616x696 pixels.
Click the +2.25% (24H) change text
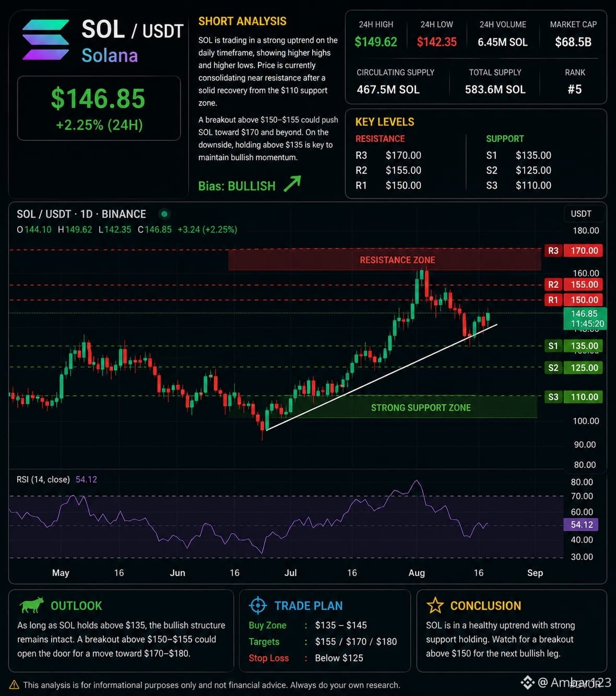click(99, 125)
